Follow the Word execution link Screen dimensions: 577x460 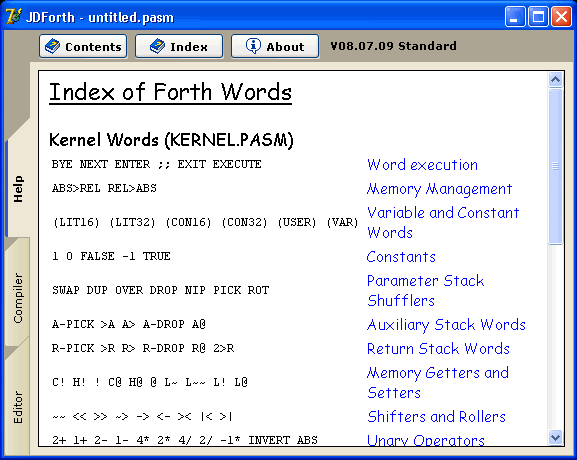click(422, 165)
